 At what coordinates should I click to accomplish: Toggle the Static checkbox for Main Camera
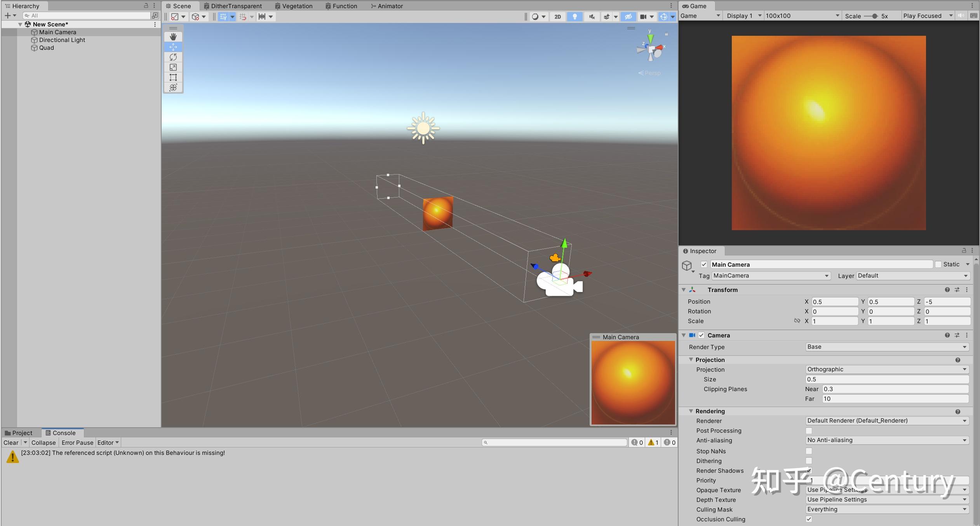pos(938,264)
